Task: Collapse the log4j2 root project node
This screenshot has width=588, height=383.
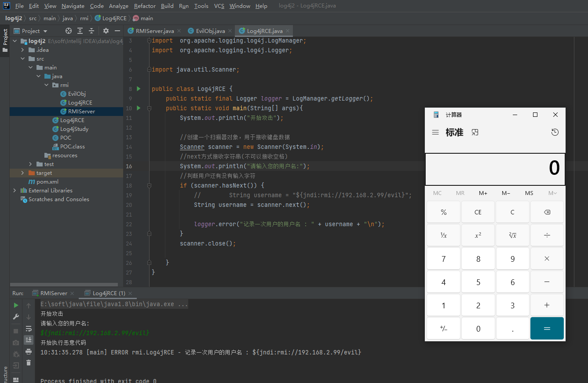Action: 15,41
